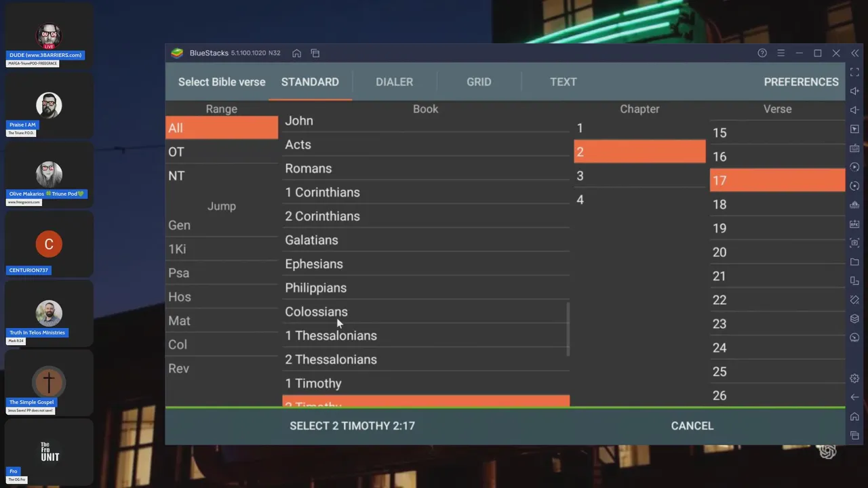The width and height of the screenshot is (868, 488).
Task: Switch to the DIALER tab
Action: 395,81
